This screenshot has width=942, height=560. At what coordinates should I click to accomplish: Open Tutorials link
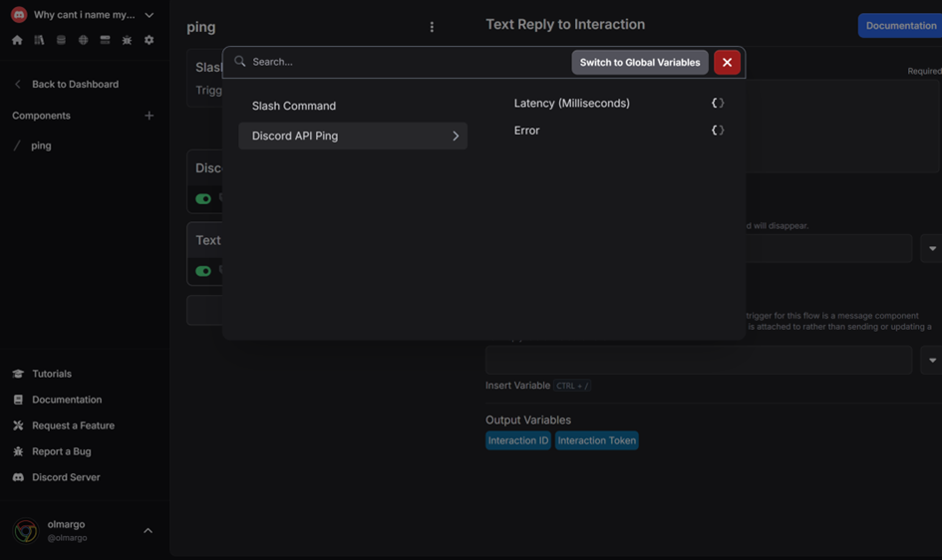tap(52, 374)
